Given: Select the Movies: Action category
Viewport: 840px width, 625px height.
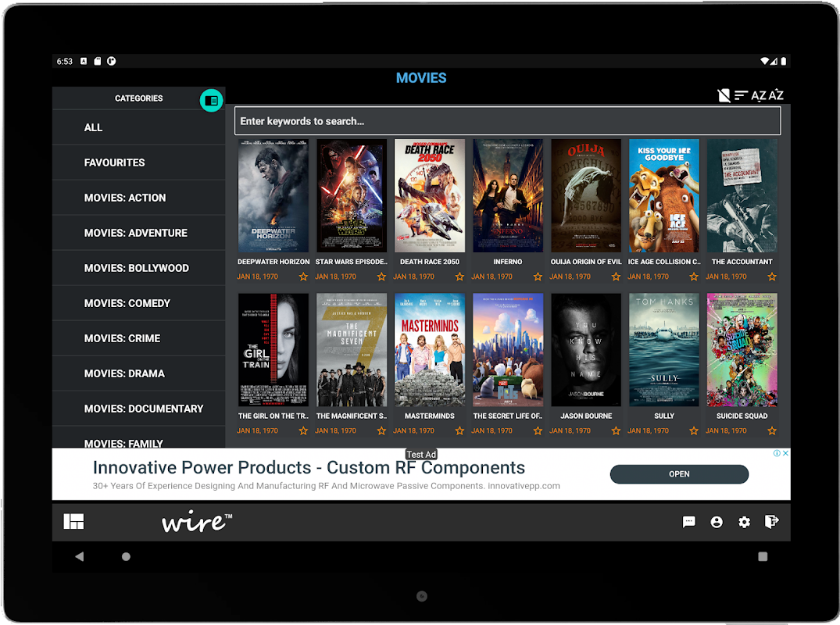Looking at the screenshot, I should (x=125, y=198).
